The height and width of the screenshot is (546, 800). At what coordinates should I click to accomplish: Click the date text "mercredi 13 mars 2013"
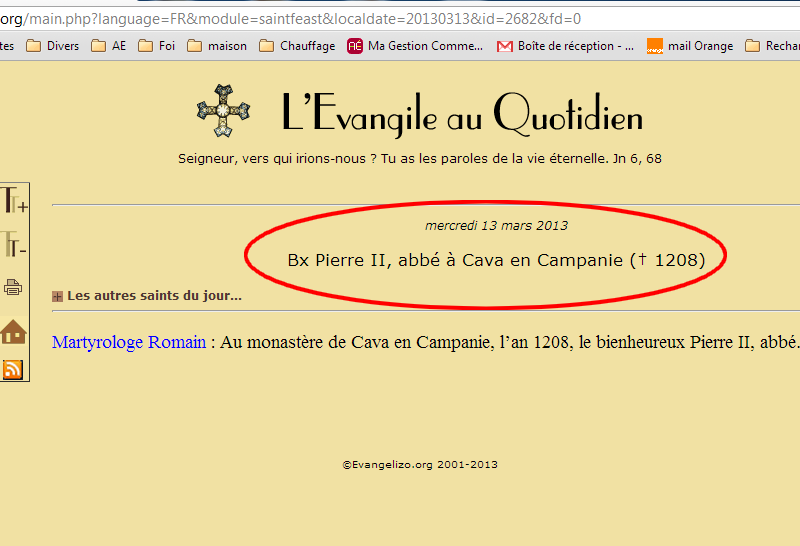coord(496,226)
